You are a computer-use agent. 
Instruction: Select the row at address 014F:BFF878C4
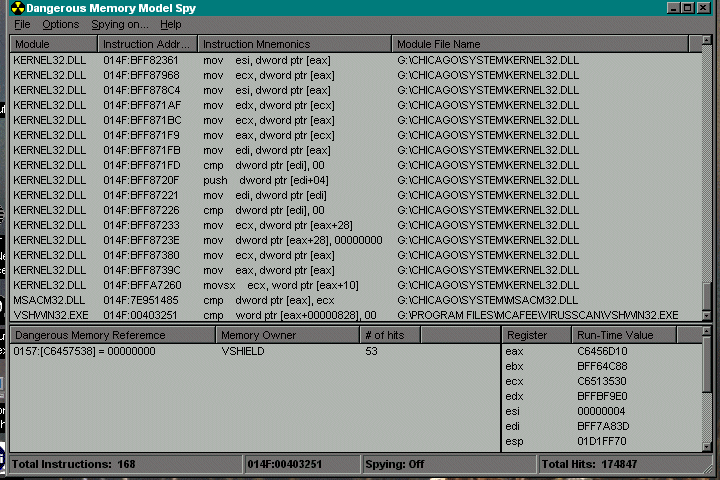[x=356, y=90]
